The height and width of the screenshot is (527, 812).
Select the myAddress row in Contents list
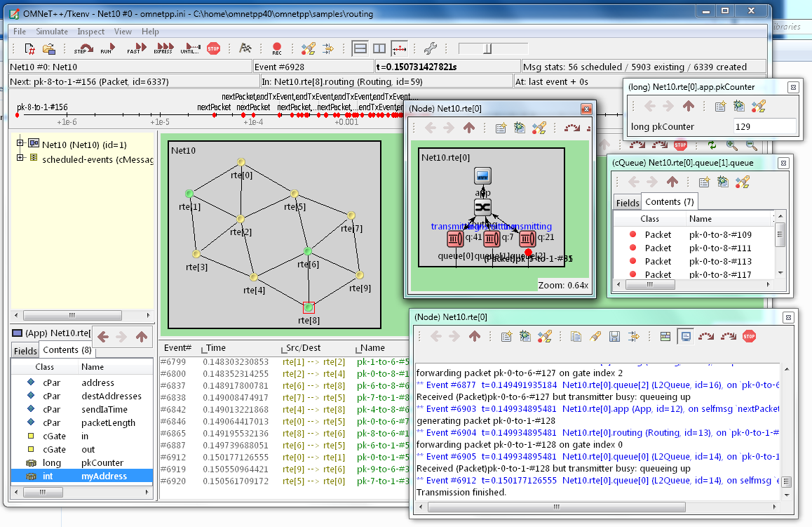tap(82, 476)
